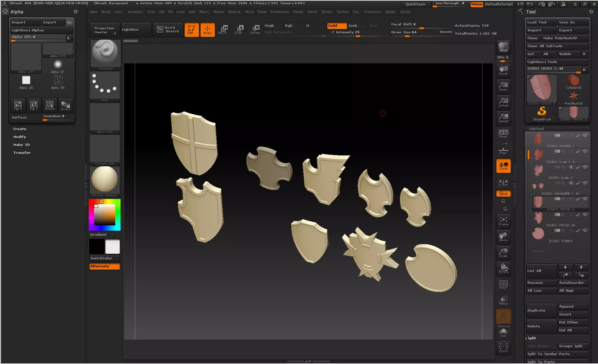Viewport: 598px width, 364px height.
Task: Flip alpha horizontally with Flip H
Action: click(x=18, y=106)
